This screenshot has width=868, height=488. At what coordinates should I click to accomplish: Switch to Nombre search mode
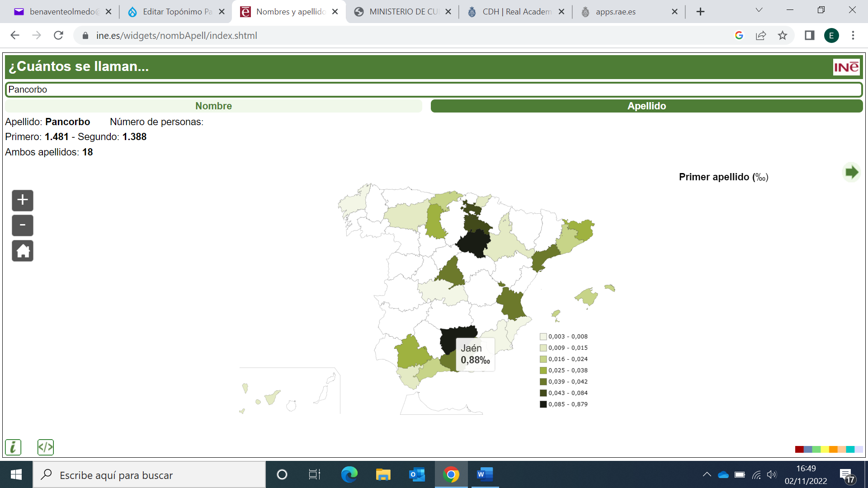coord(213,106)
